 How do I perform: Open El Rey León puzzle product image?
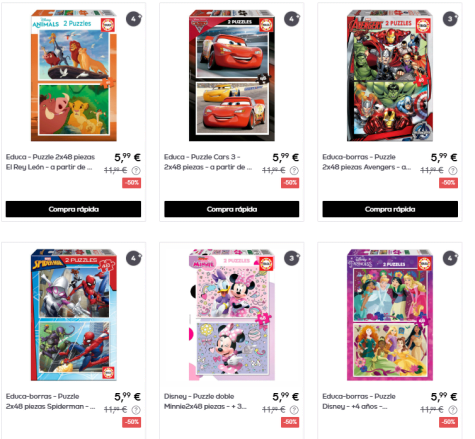point(74,76)
